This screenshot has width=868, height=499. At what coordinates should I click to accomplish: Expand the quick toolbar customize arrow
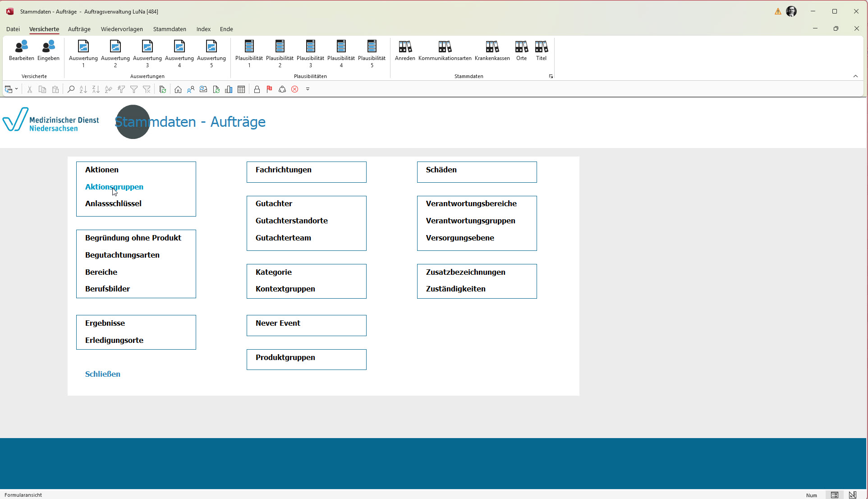(x=308, y=89)
